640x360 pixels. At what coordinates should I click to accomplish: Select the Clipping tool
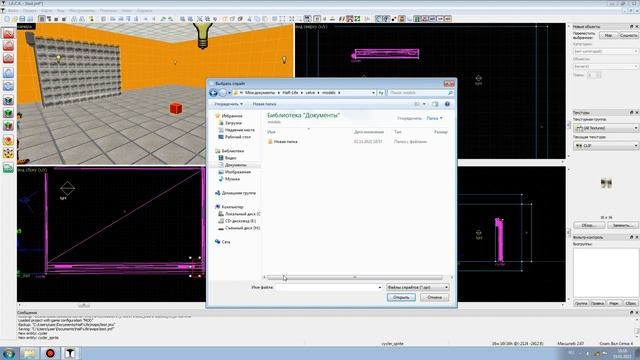pyautogui.click(x=8, y=140)
